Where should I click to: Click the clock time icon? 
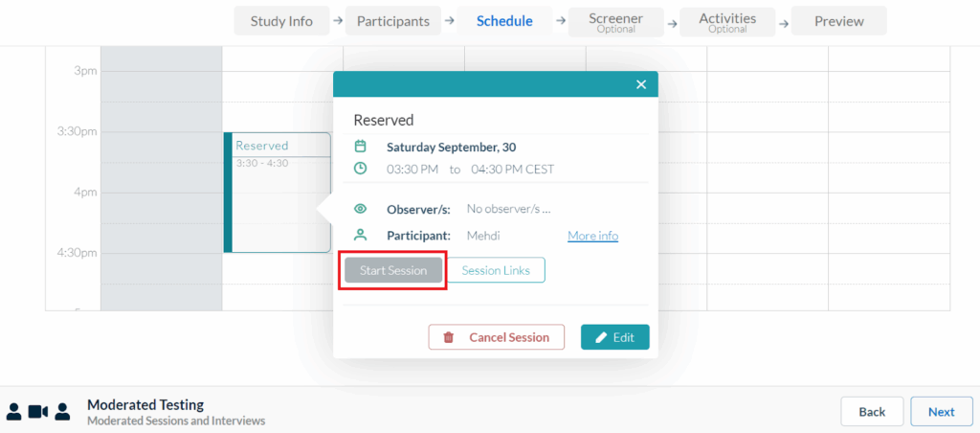click(x=361, y=169)
